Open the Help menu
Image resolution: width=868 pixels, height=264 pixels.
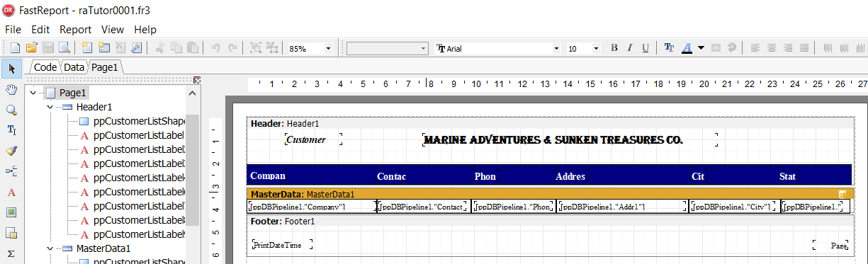[x=145, y=30]
